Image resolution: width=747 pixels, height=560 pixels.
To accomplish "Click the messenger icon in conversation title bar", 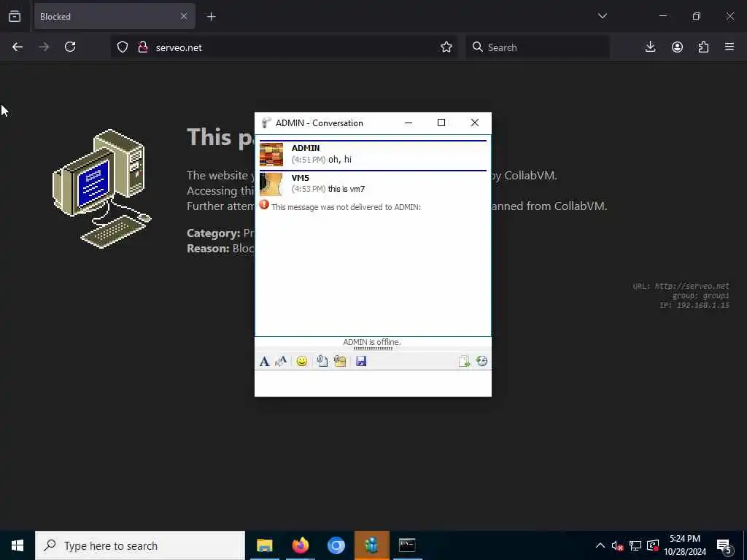I will click(x=266, y=122).
